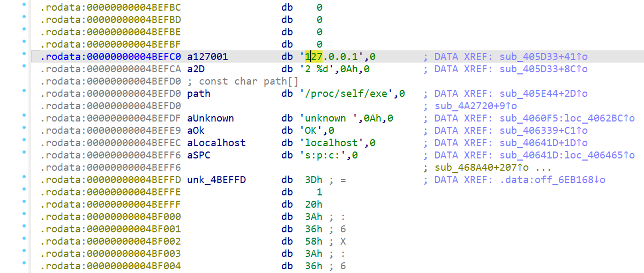Click the gutter dot at address 4BEFBC
The height and width of the screenshot is (273, 644).
point(24,5)
